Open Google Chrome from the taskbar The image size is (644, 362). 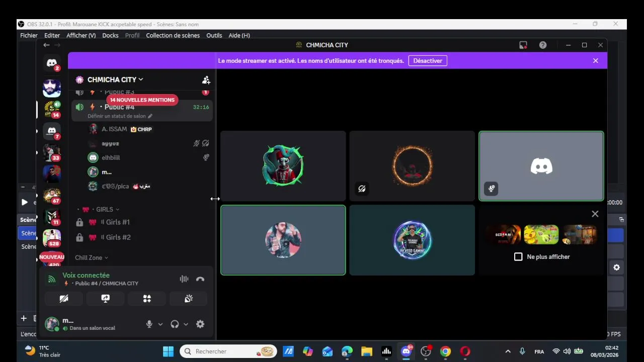point(445,351)
